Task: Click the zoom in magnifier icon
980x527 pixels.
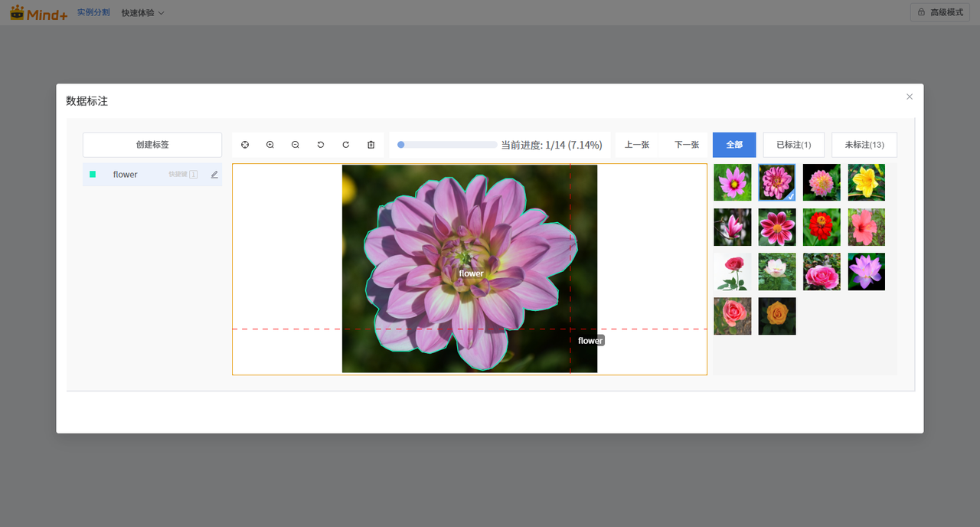Action: tap(270, 145)
